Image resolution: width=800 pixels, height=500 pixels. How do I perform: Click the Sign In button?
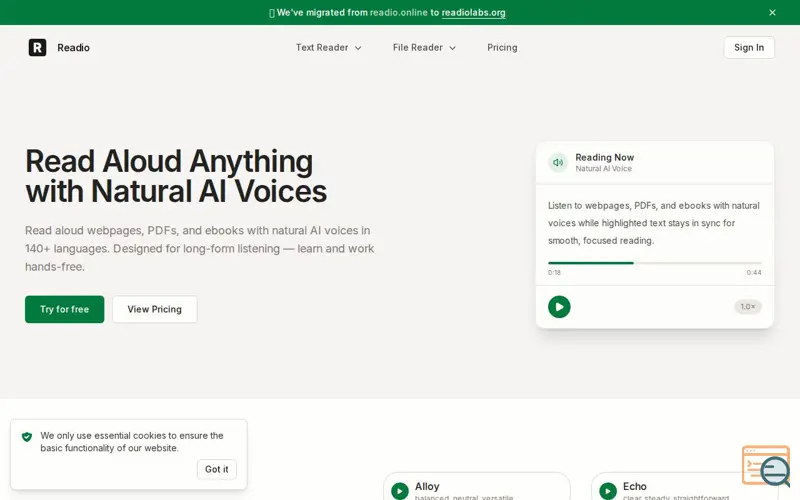coord(748,47)
